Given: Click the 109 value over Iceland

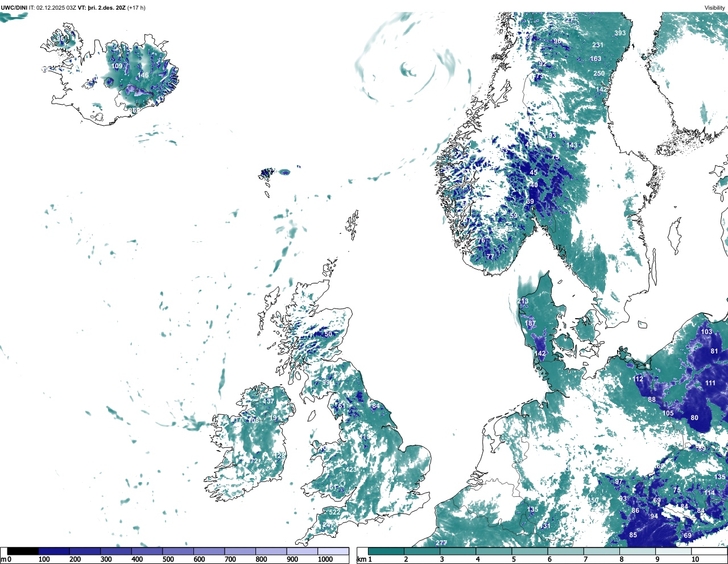Looking at the screenshot, I should [x=117, y=66].
